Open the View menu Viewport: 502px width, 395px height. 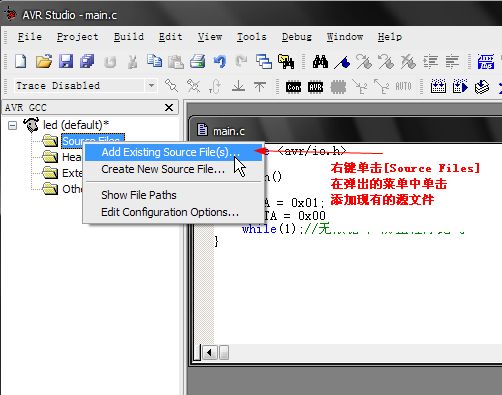pos(210,37)
